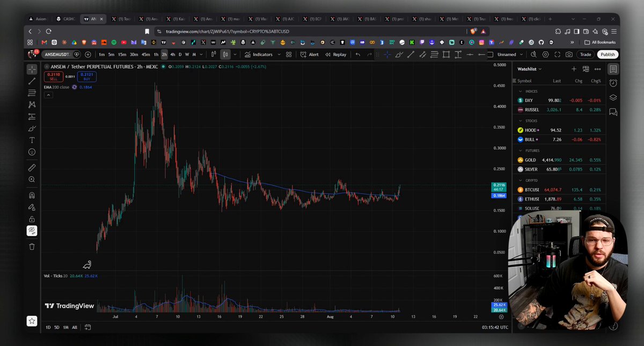The width and height of the screenshot is (644, 346).
Task: Collapse the CRYPTO watchlist section
Action: pyautogui.click(x=520, y=180)
